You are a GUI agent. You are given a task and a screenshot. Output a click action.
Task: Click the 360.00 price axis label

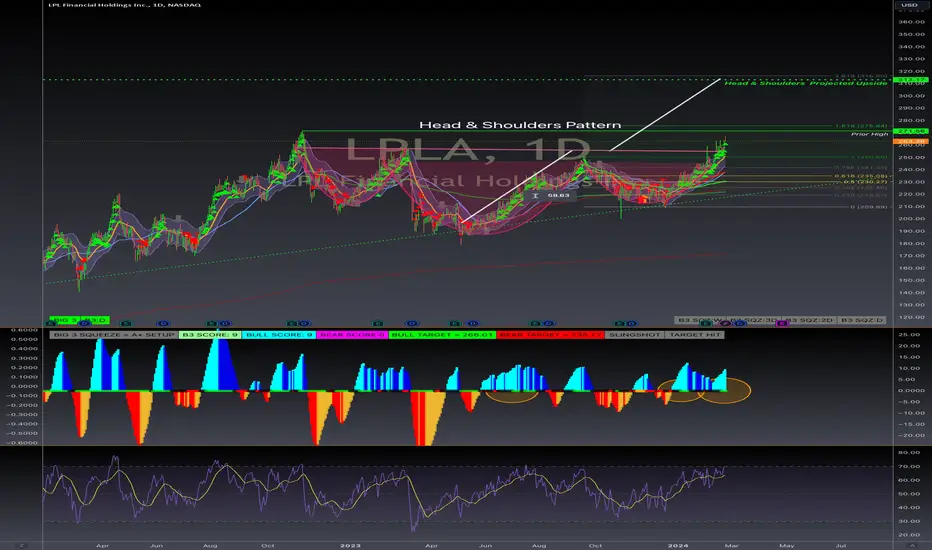[x=911, y=22]
